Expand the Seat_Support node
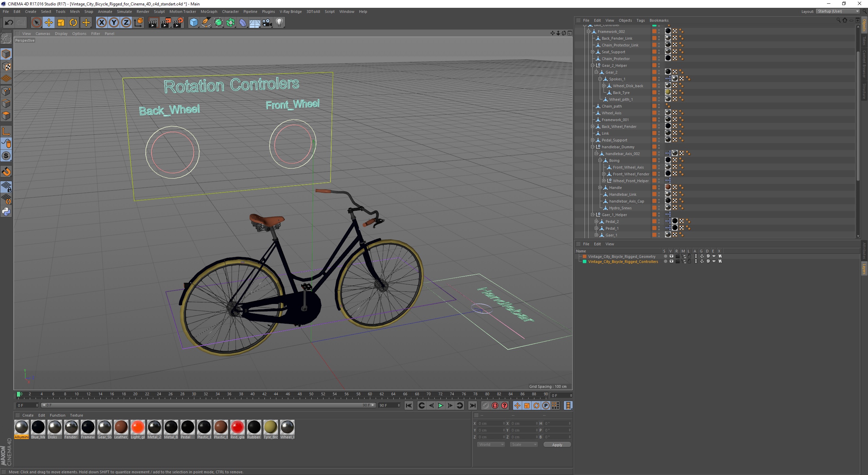 point(593,52)
